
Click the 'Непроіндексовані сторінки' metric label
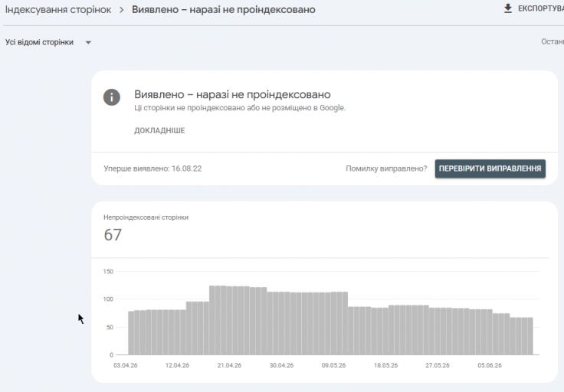click(x=146, y=217)
